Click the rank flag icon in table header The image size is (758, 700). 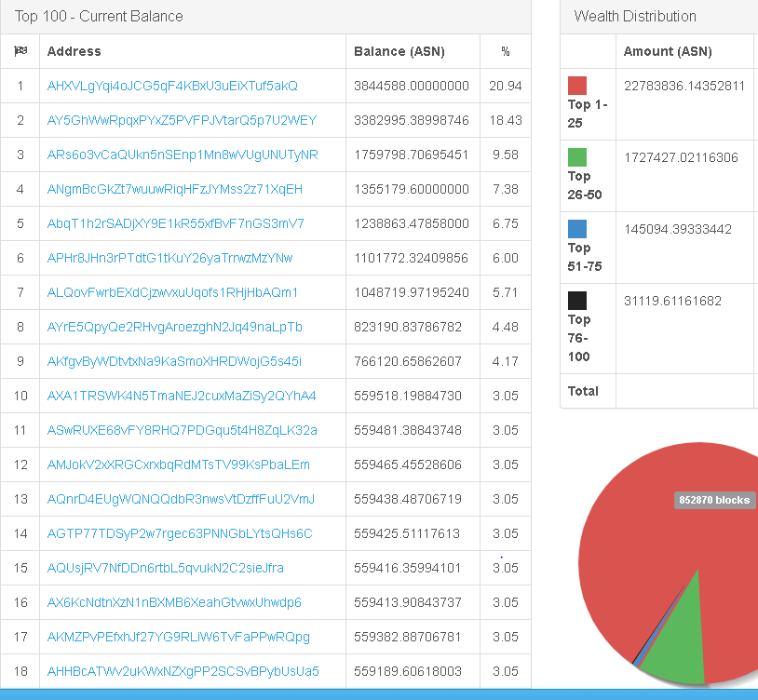tap(20, 50)
